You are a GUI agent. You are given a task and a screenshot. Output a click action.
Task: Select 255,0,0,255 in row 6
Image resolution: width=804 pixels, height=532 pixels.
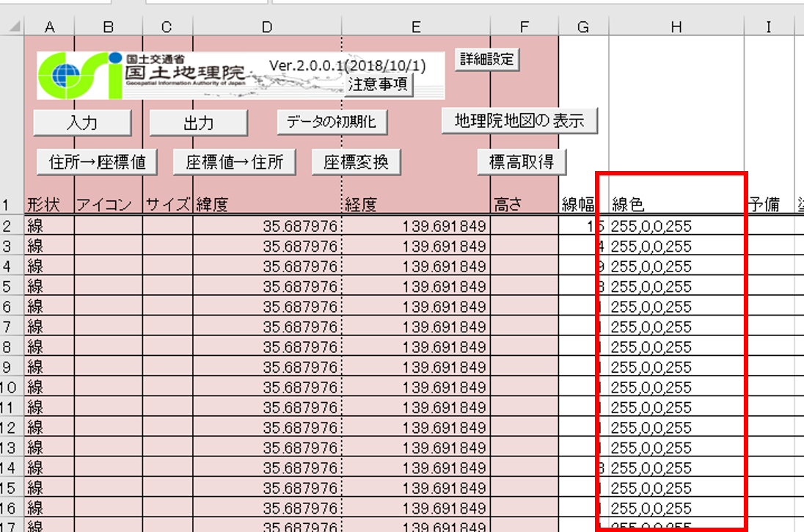tap(676, 306)
